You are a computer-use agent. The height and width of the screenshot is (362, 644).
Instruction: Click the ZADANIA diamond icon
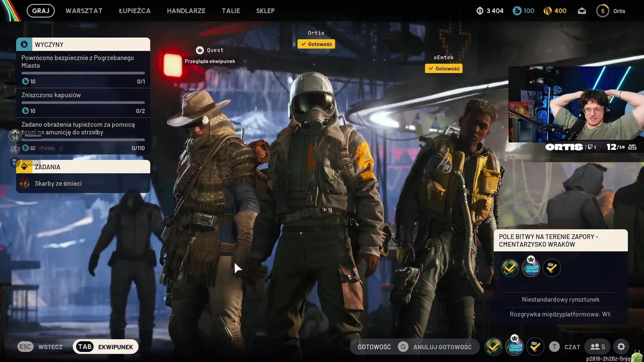pyautogui.click(x=24, y=167)
